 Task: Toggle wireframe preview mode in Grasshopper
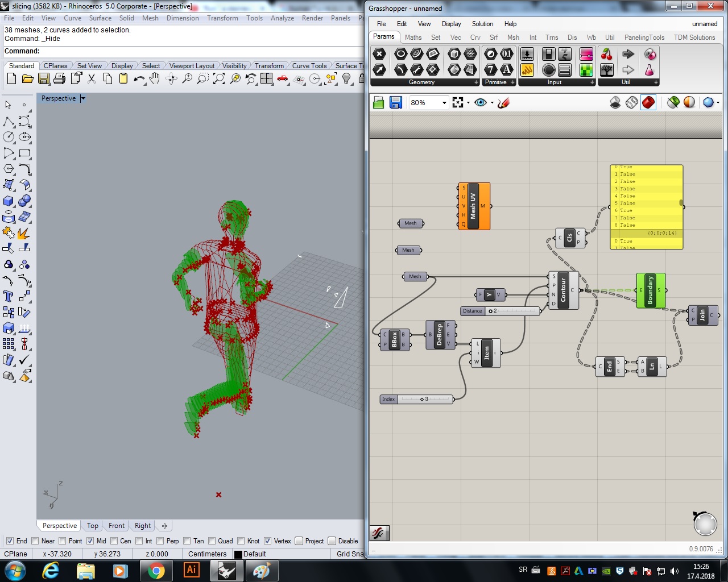[x=632, y=102]
